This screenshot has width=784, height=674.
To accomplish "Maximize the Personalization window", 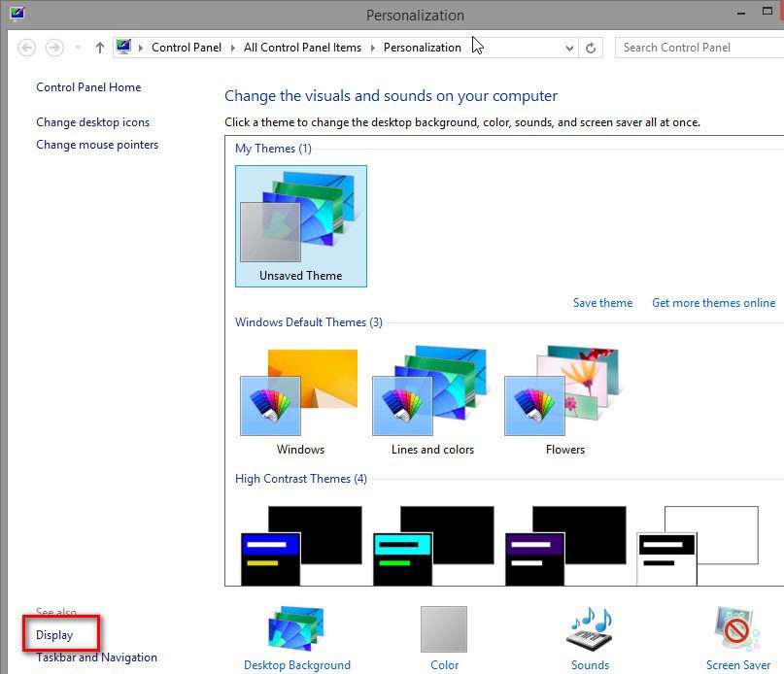I will coord(767,11).
